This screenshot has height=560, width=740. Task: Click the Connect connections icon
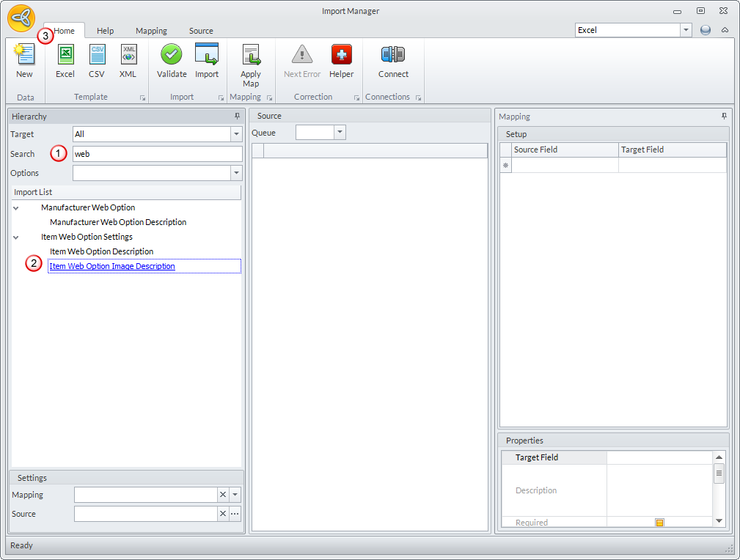click(x=393, y=56)
